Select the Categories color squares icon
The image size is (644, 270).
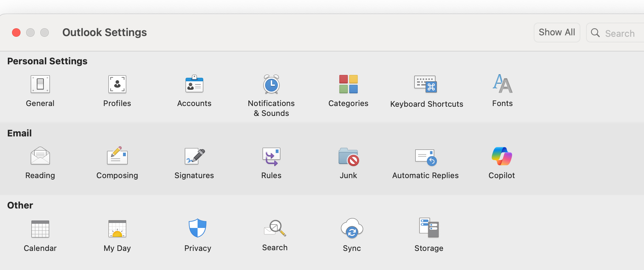coord(349,84)
